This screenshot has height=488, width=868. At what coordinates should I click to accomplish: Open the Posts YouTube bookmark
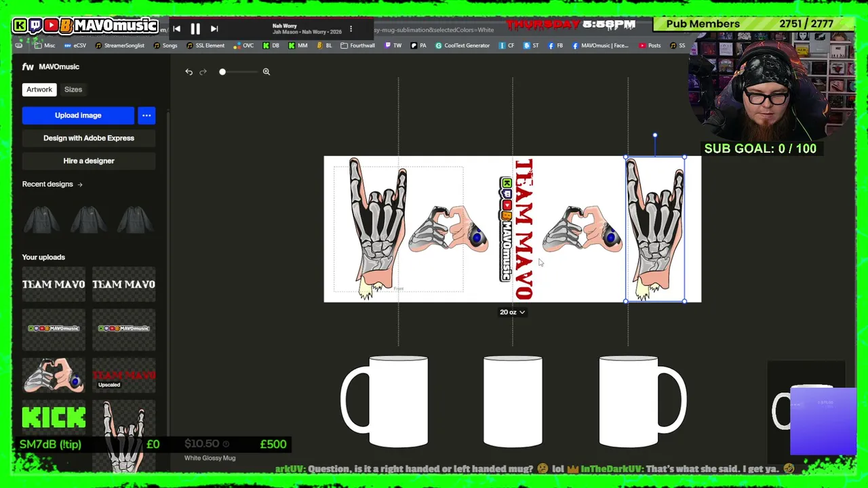(x=649, y=46)
